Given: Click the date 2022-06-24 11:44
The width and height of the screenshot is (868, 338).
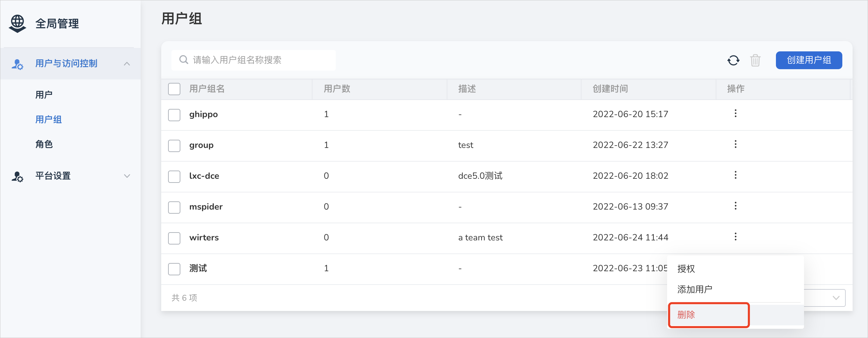Looking at the screenshot, I should point(630,237).
